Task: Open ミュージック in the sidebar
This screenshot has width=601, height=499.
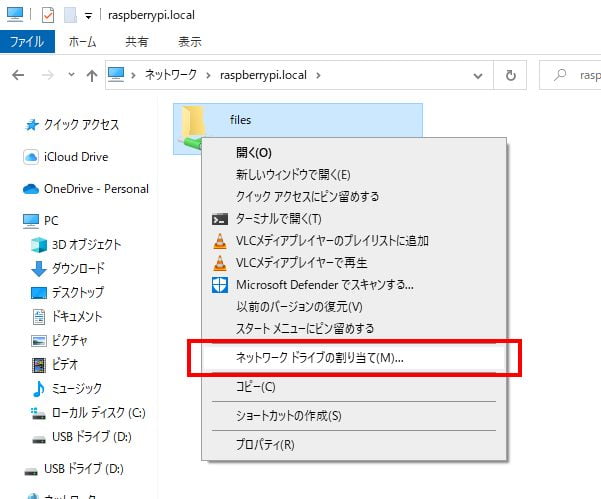Action: pos(77,389)
